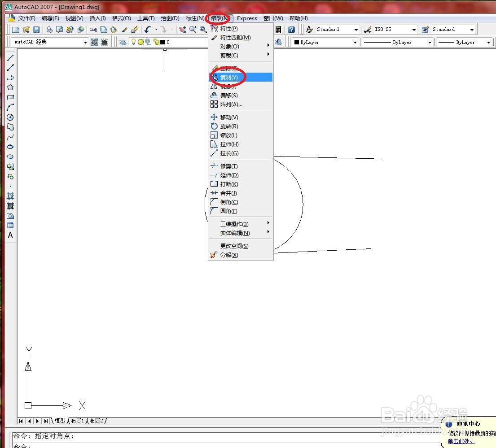Click the black layer 0 color square
The image size is (496, 448).
162,42
